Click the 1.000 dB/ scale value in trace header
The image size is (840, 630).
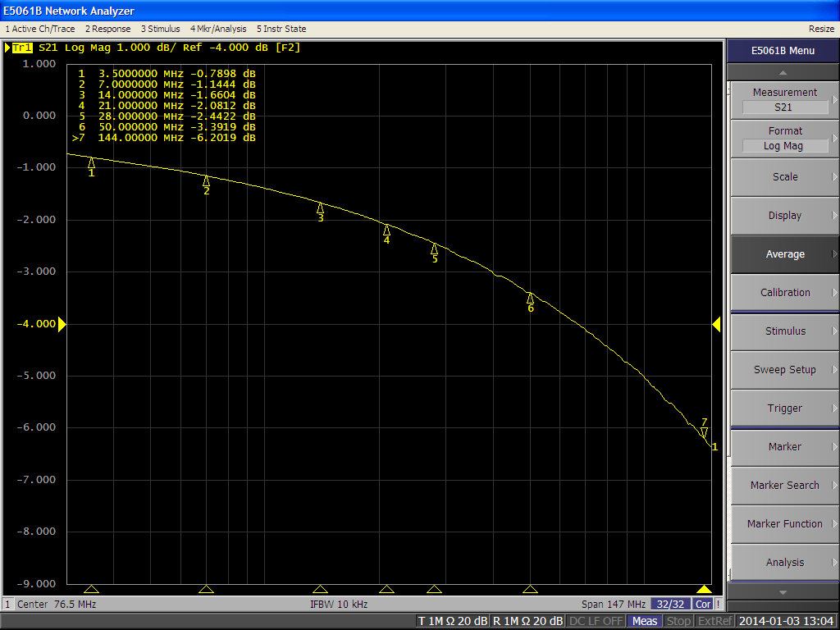click(146, 48)
